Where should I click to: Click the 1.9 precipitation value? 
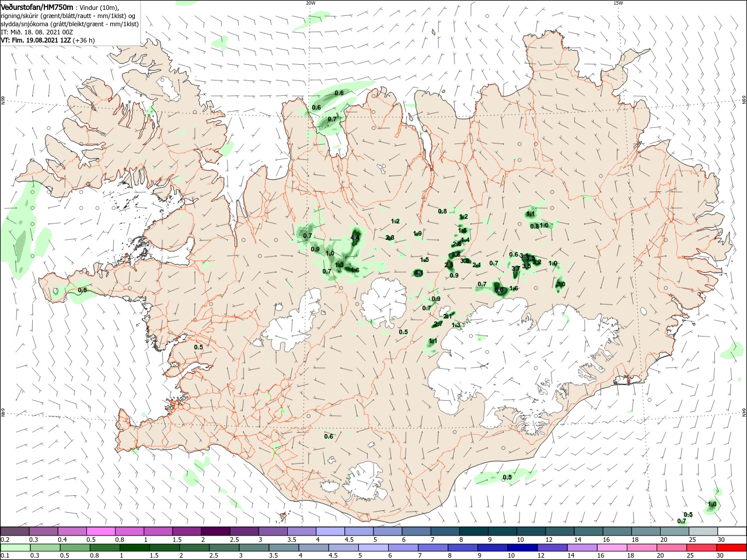[x=417, y=233]
